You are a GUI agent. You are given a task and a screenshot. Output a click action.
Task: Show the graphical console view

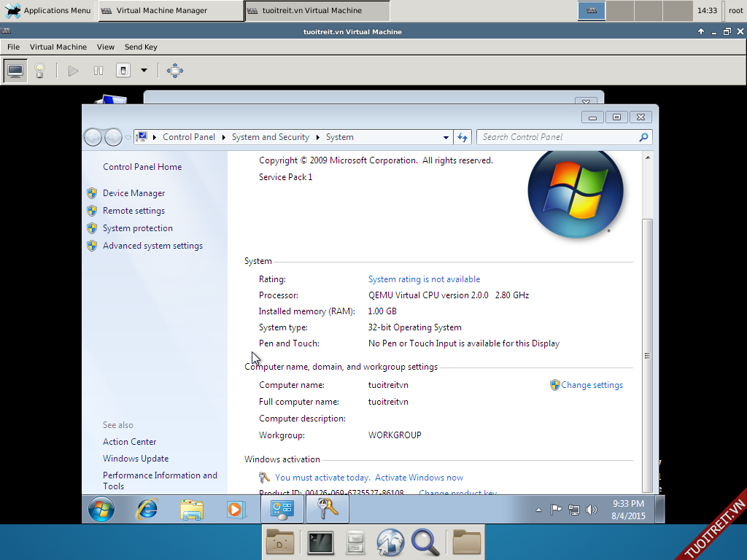click(x=15, y=71)
